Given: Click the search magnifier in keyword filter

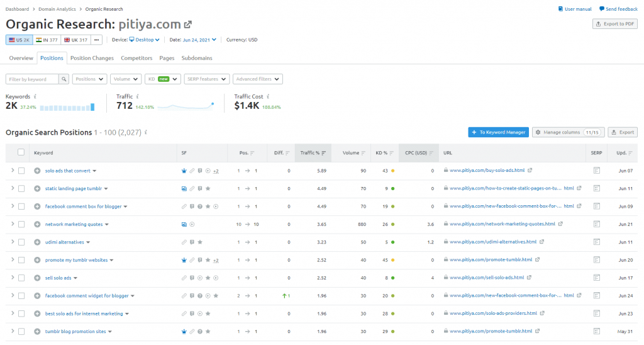Looking at the screenshot, I should 64,79.
